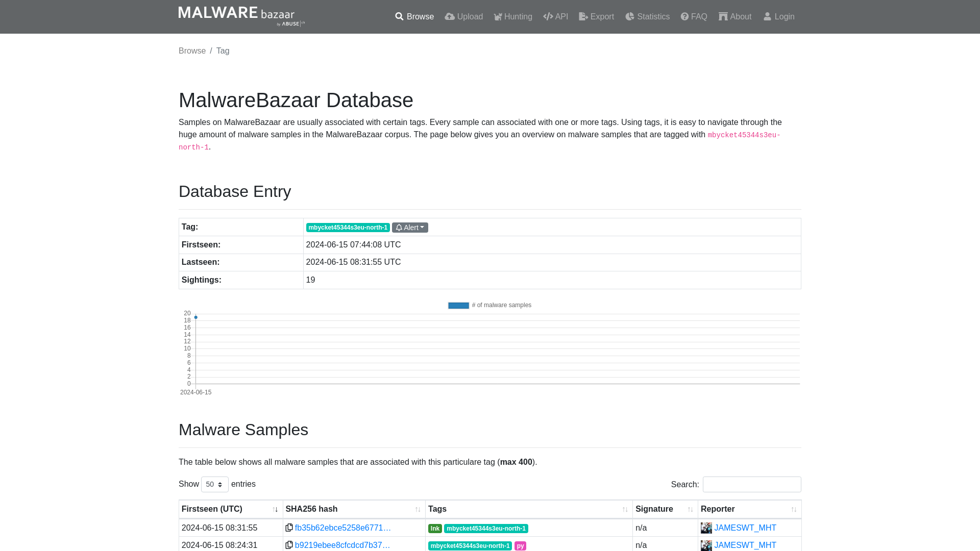Viewport: 980px width, 551px height.
Task: Click the MalwareBazaar logo
Action: click(241, 16)
